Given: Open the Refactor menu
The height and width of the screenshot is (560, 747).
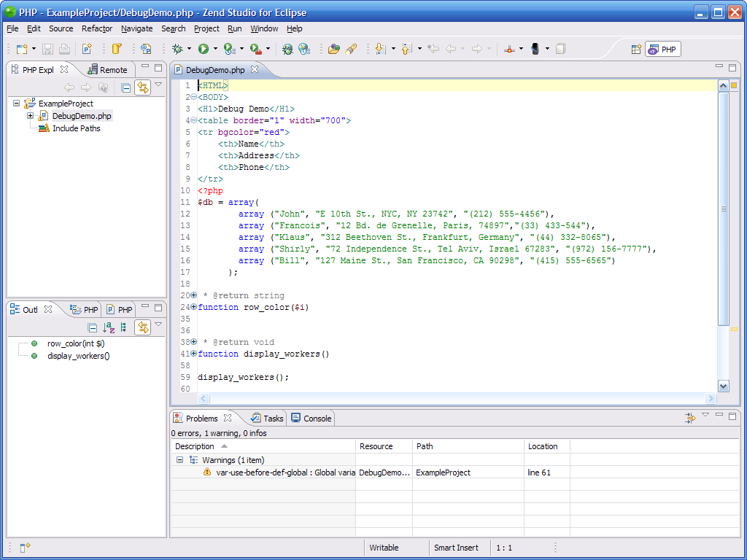Looking at the screenshot, I should coord(97,28).
